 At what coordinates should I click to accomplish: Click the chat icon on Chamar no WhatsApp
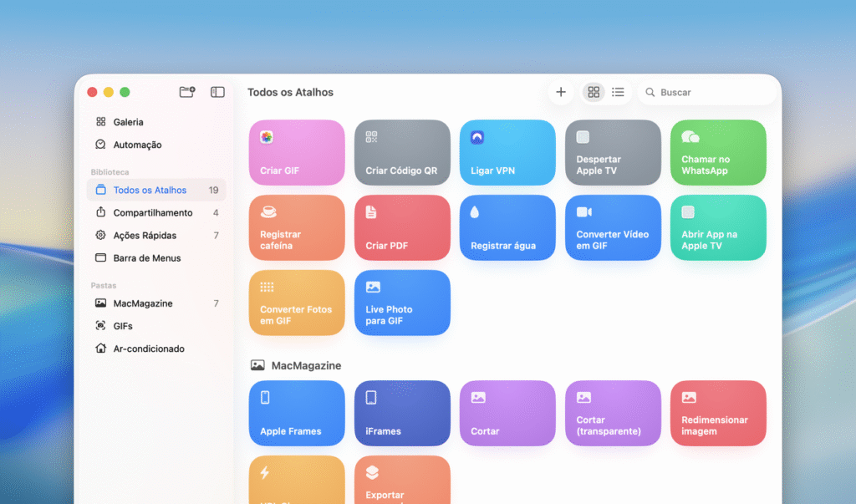coord(690,137)
